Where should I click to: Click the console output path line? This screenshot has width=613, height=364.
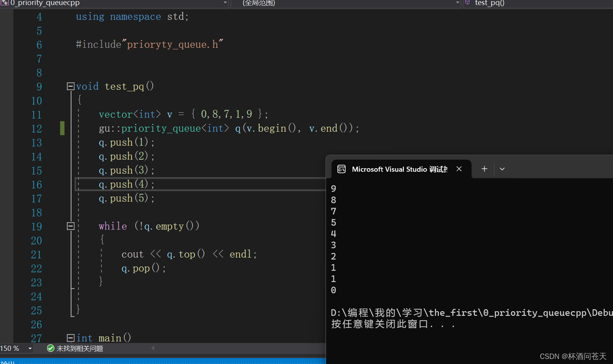click(472, 313)
